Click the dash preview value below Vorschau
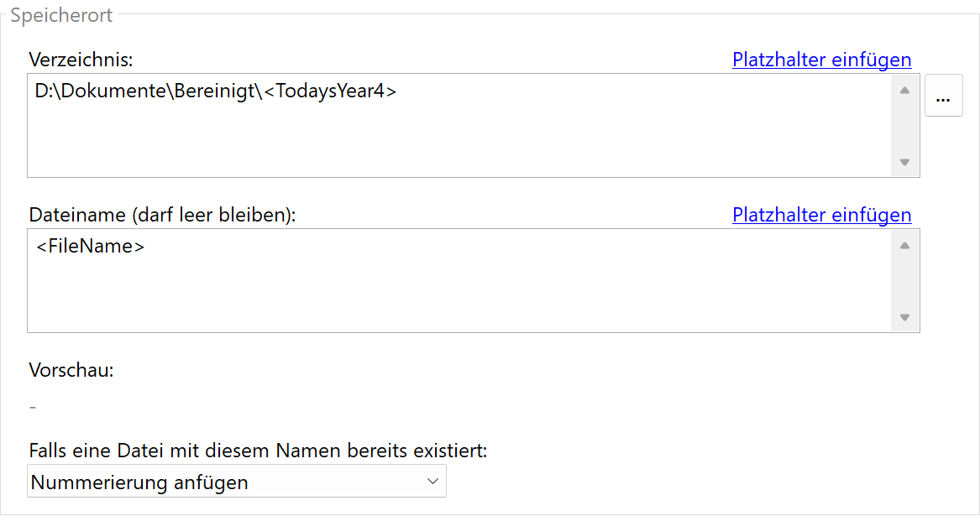This screenshot has width=980, height=516. 33,407
